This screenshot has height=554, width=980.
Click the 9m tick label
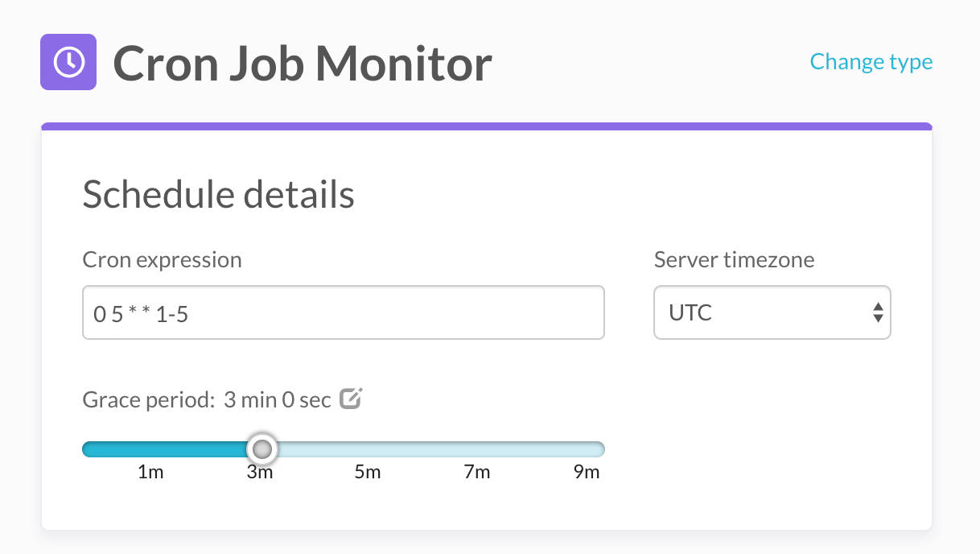587,472
